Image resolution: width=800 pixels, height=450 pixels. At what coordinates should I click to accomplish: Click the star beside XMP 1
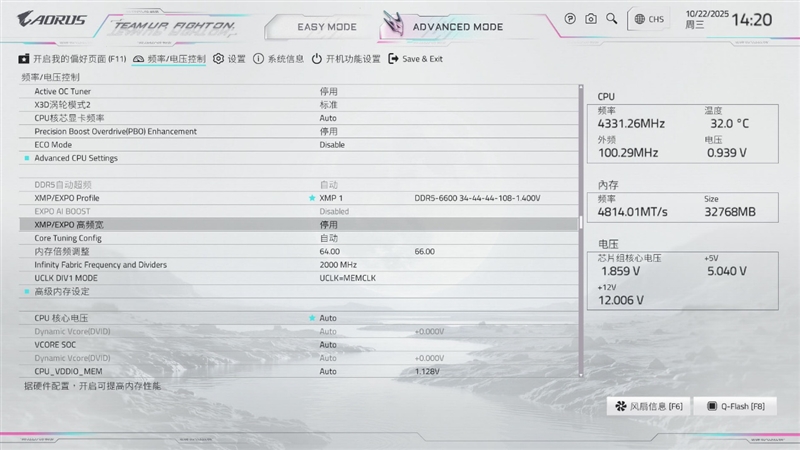click(312, 198)
